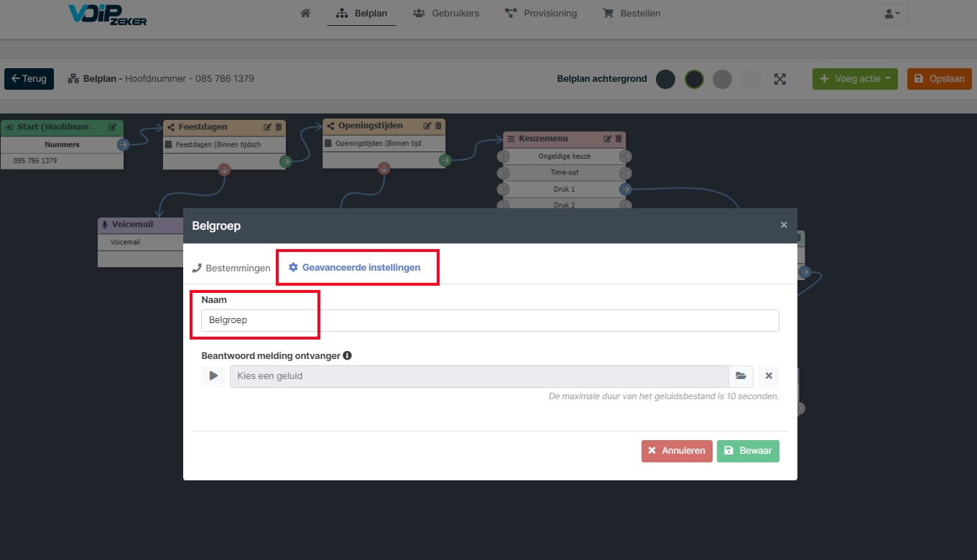977x560 pixels.
Task: Click the Druk 1 row label
Action: tap(564, 190)
